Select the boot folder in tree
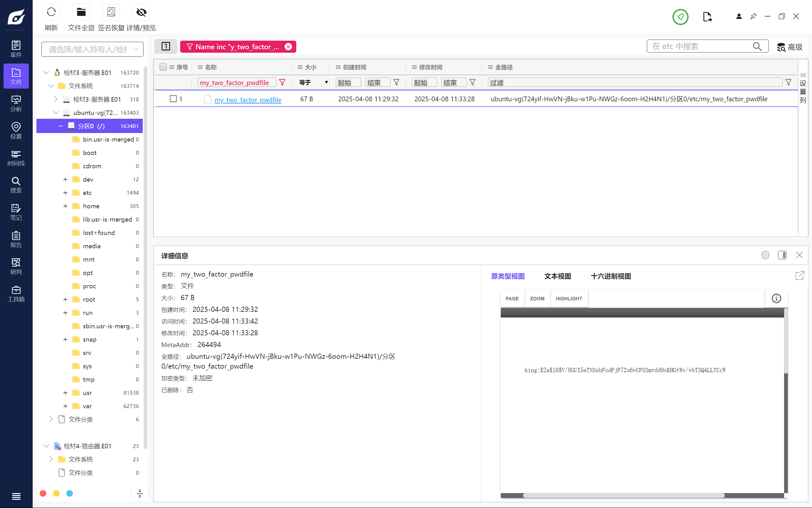Viewport: 812px width, 508px height. coord(89,152)
